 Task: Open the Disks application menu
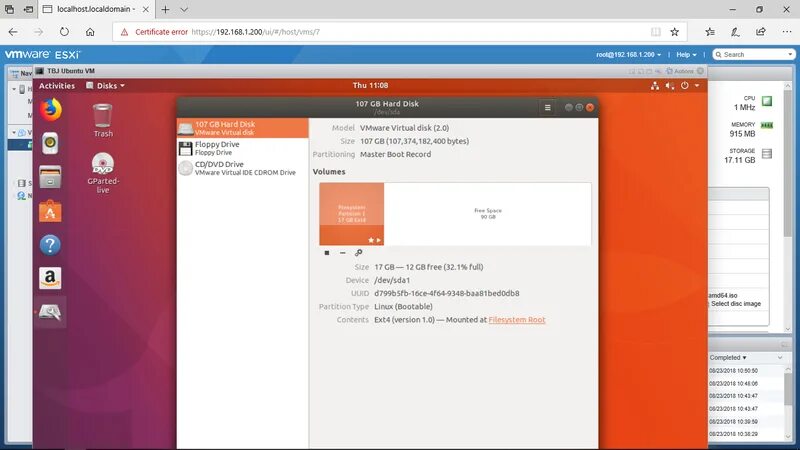(x=106, y=86)
